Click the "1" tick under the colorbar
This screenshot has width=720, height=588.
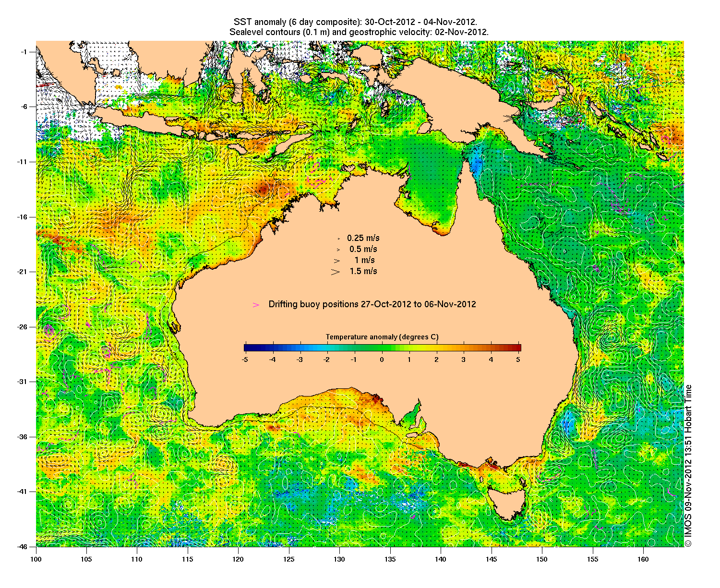tap(409, 359)
